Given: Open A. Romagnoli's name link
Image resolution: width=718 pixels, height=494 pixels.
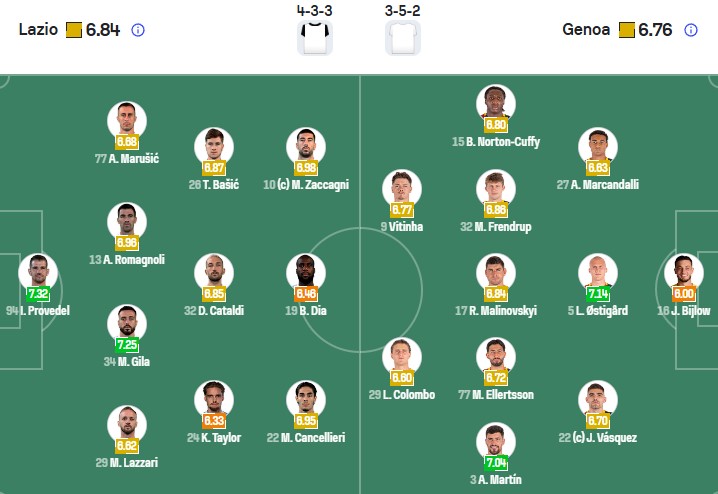Looking at the screenshot, I should tap(127, 260).
